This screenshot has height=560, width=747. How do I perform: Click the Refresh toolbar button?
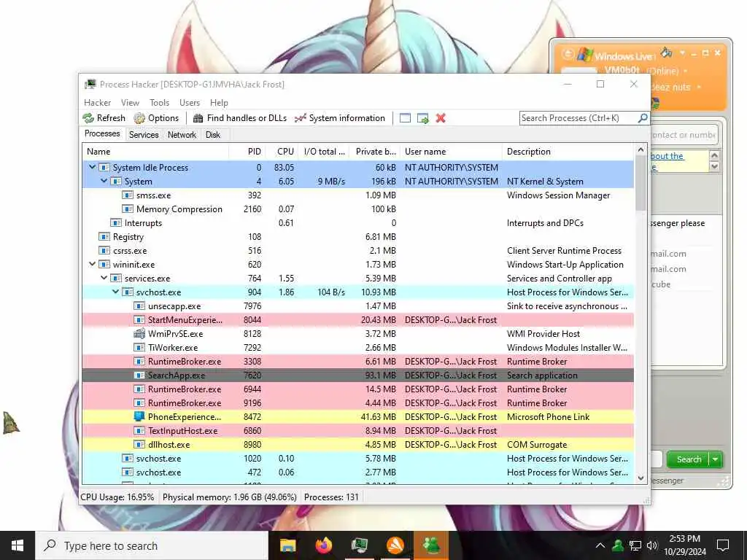(x=104, y=118)
